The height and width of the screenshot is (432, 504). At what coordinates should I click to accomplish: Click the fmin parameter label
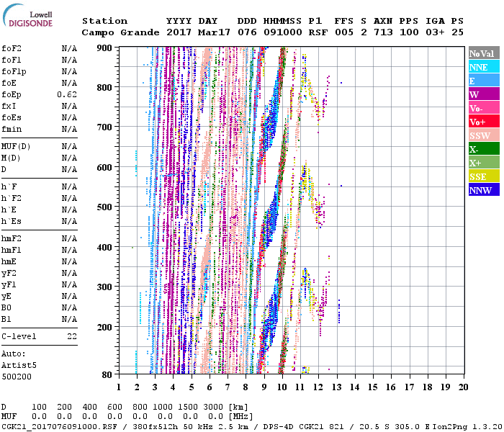point(12,129)
